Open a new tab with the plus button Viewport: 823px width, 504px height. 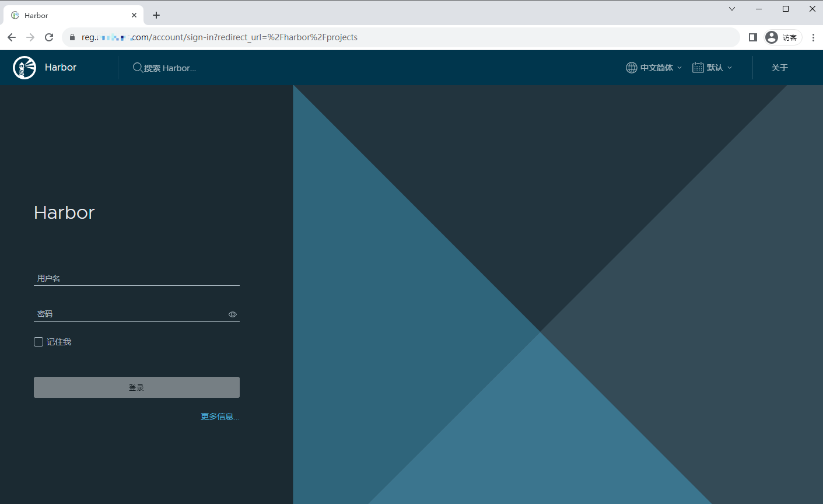point(156,15)
